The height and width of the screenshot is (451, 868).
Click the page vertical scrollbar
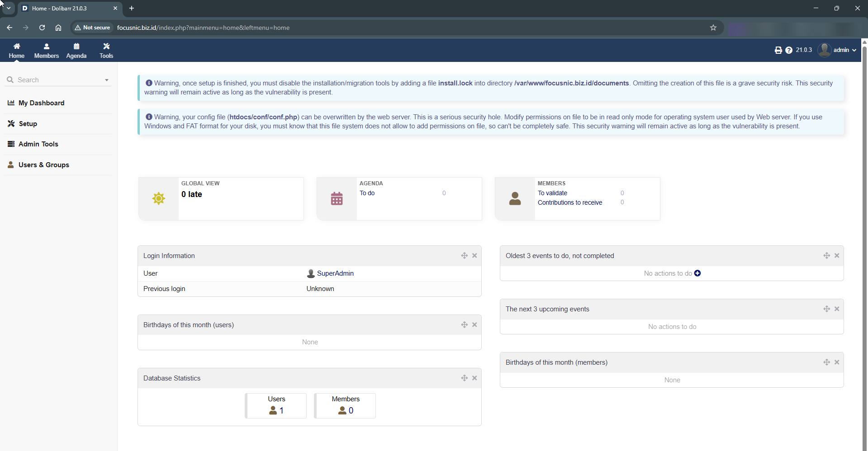(864, 226)
